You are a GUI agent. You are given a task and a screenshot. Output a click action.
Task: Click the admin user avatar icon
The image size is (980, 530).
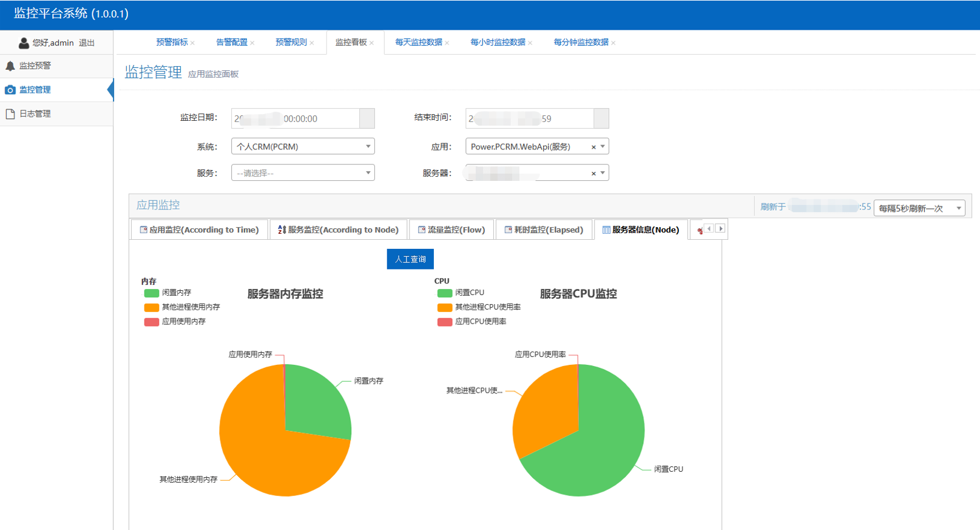pyautogui.click(x=24, y=43)
